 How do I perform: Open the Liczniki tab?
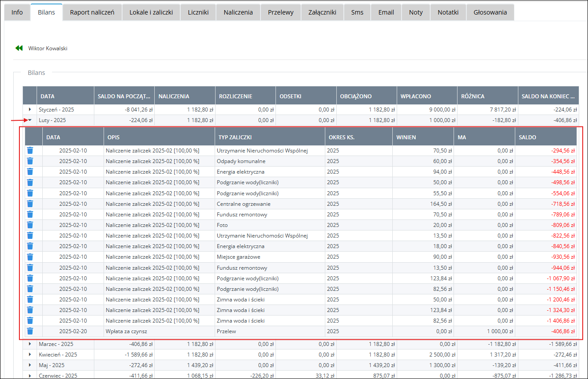(x=198, y=12)
